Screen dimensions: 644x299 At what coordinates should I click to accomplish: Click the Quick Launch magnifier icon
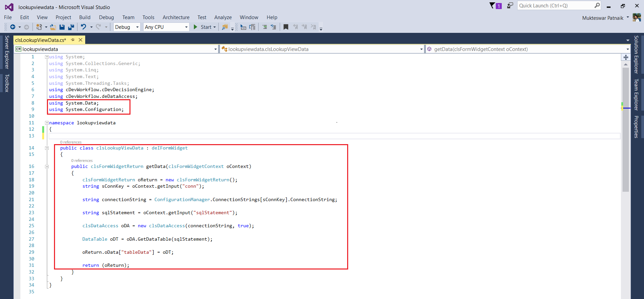coord(597,5)
